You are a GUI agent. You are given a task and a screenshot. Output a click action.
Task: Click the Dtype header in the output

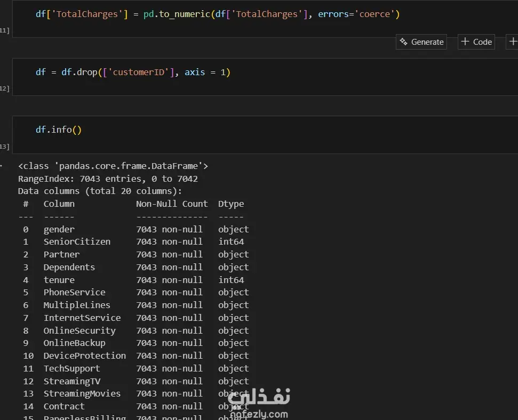[231, 204]
